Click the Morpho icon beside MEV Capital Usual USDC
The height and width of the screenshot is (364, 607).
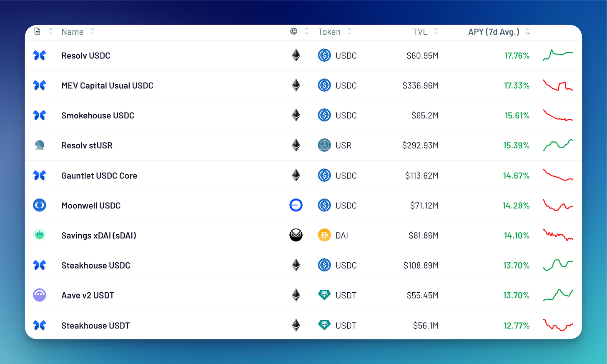pyautogui.click(x=40, y=85)
